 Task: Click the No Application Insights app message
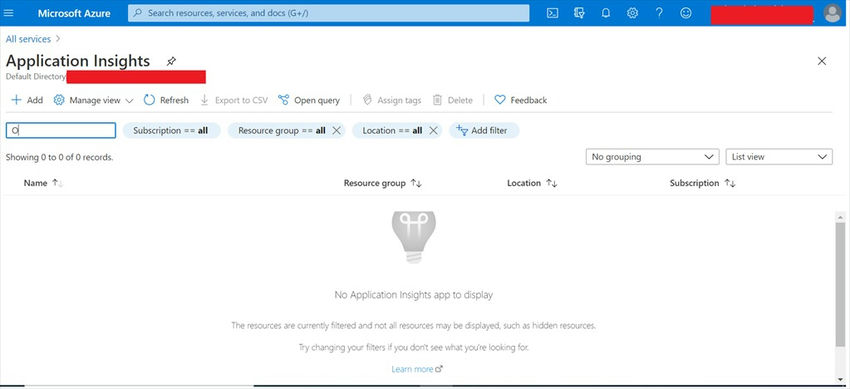point(414,295)
